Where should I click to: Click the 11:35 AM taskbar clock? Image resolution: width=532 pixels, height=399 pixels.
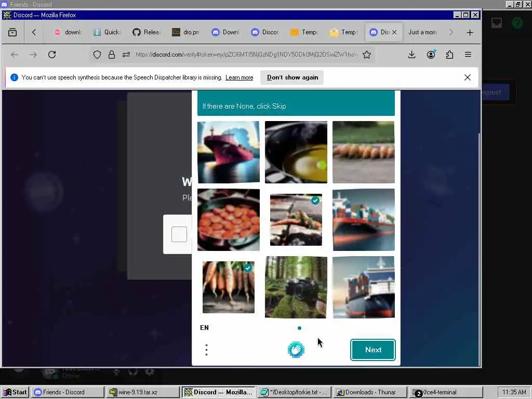(x=514, y=392)
